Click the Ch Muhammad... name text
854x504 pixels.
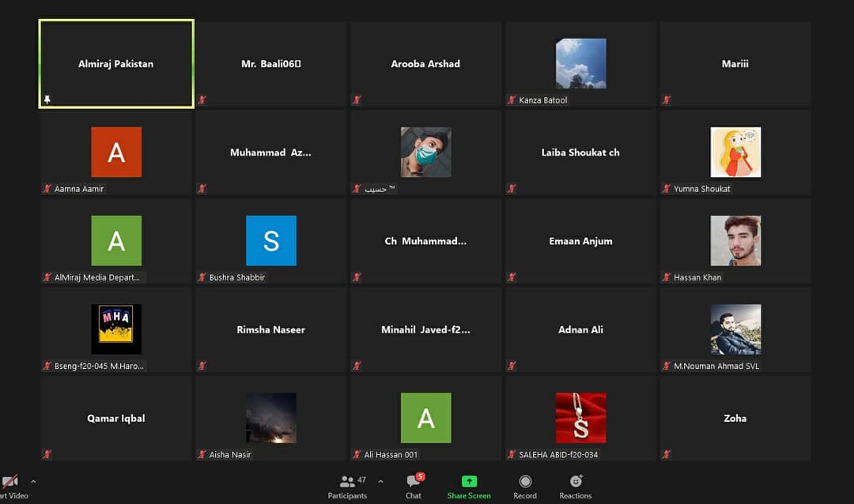425,241
